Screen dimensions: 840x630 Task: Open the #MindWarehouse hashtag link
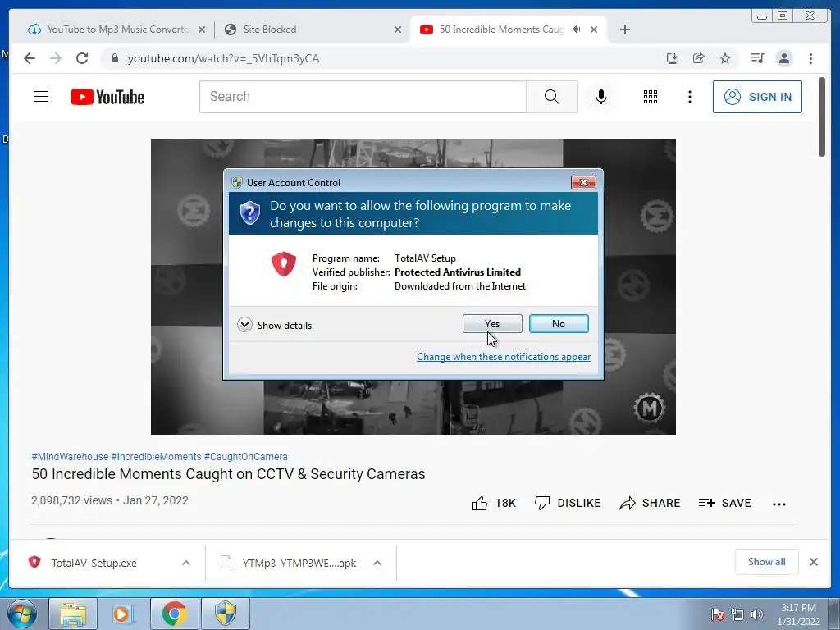(x=70, y=456)
